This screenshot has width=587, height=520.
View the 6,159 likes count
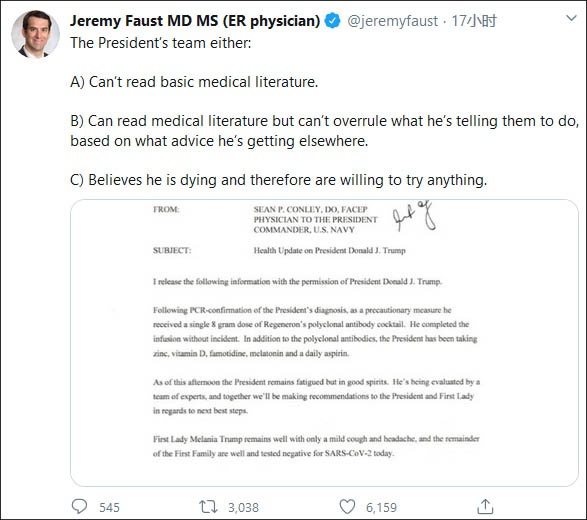(381, 508)
